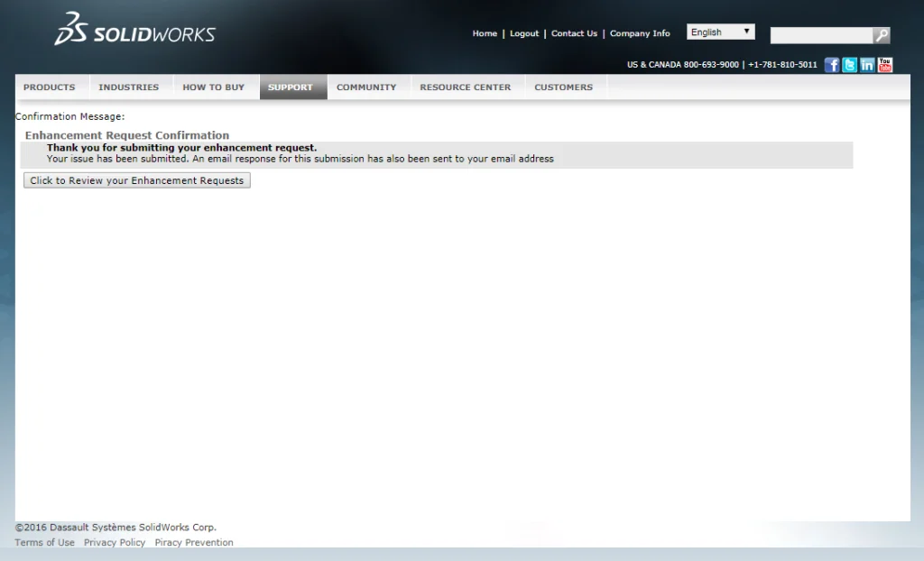
Task: Click the search magnifier button
Action: 882,35
